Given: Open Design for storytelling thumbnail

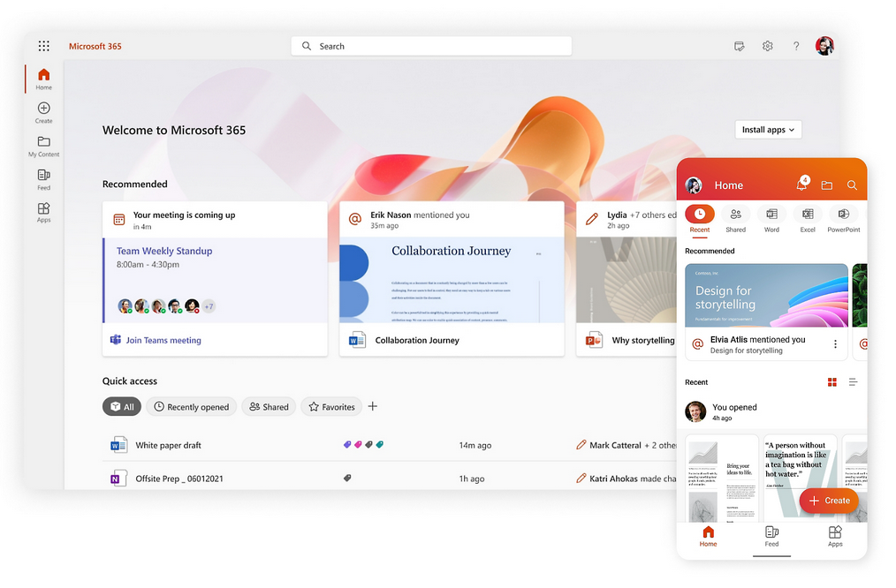Looking at the screenshot, I should point(766,295).
